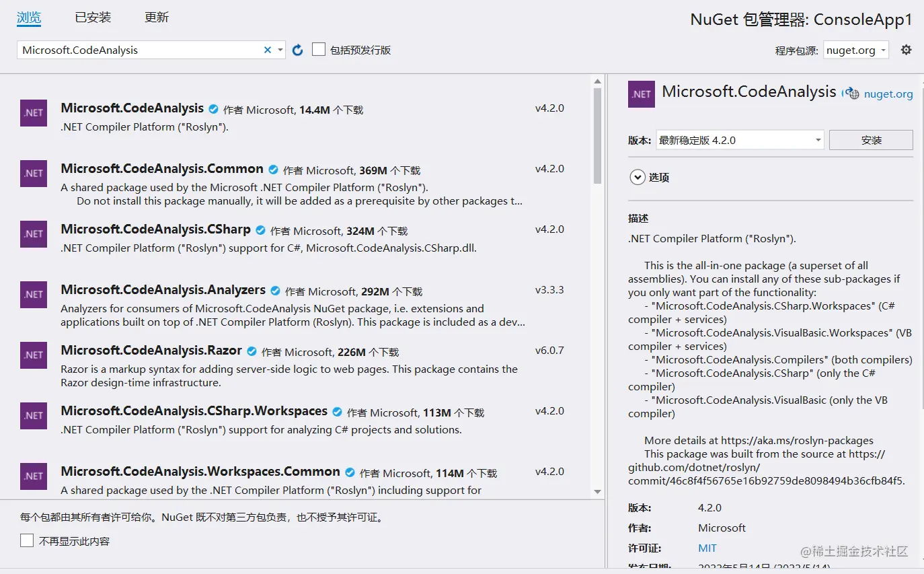Screen dimensions: 924x574
Task: Click the .NET icon of Microsoft.CodeAnalysis.Analyzers
Action: pyautogui.click(x=34, y=295)
